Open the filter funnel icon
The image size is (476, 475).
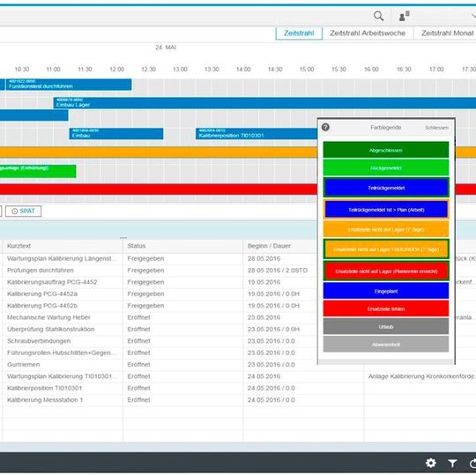point(452,463)
